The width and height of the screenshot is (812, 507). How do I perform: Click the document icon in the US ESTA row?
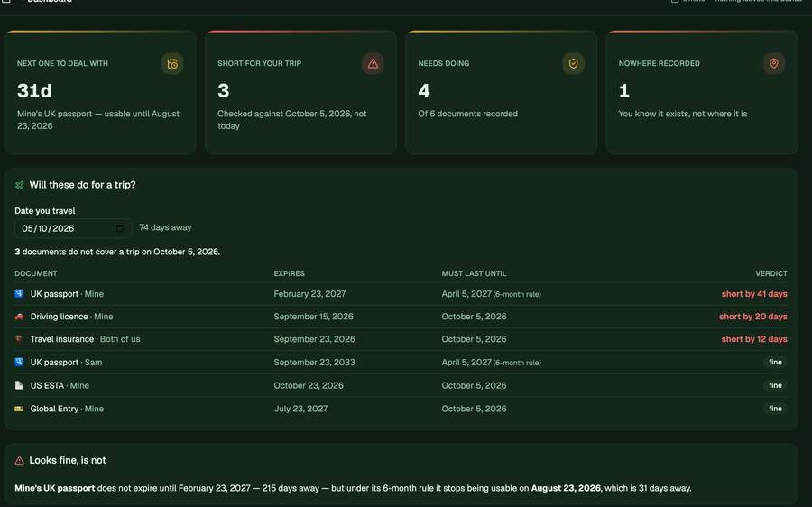click(x=19, y=385)
